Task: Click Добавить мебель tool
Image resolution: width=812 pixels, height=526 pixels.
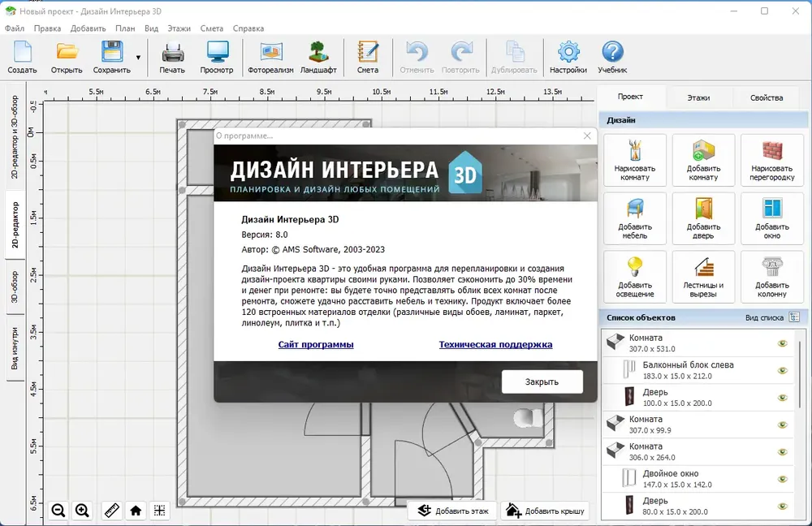Action: [x=635, y=218]
